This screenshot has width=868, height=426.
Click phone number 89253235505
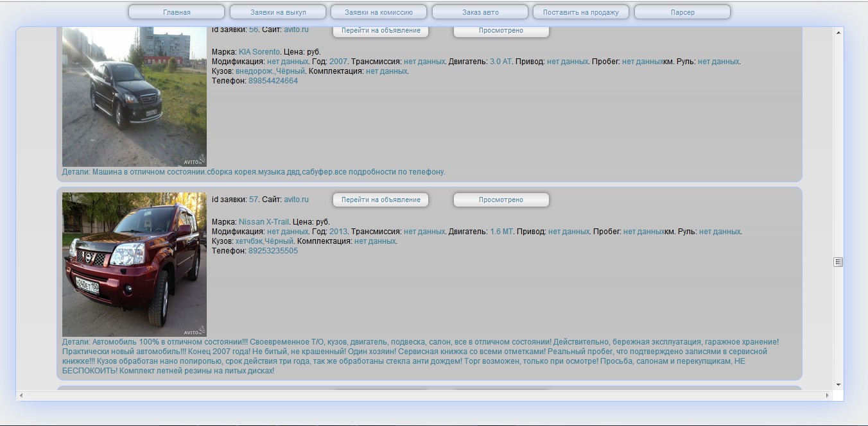click(x=273, y=251)
